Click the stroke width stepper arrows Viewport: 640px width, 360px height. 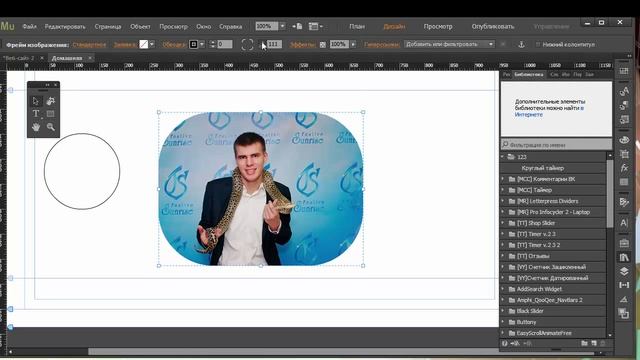pos(212,44)
